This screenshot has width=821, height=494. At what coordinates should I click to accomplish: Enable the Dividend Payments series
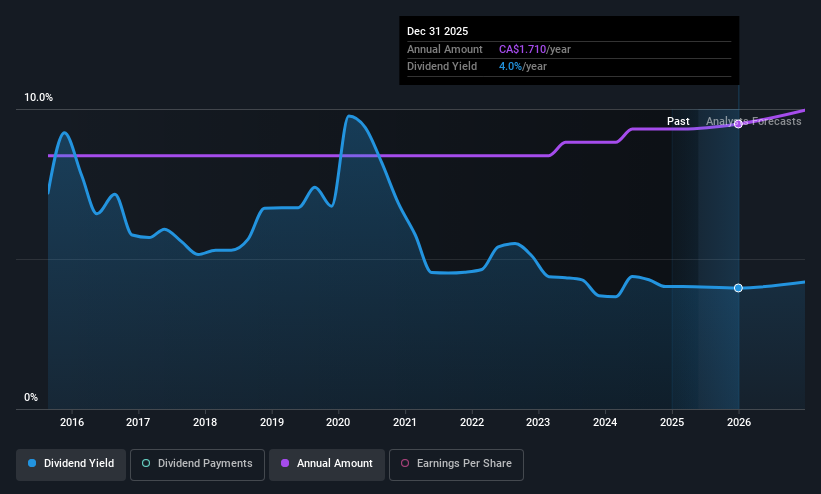(197, 464)
